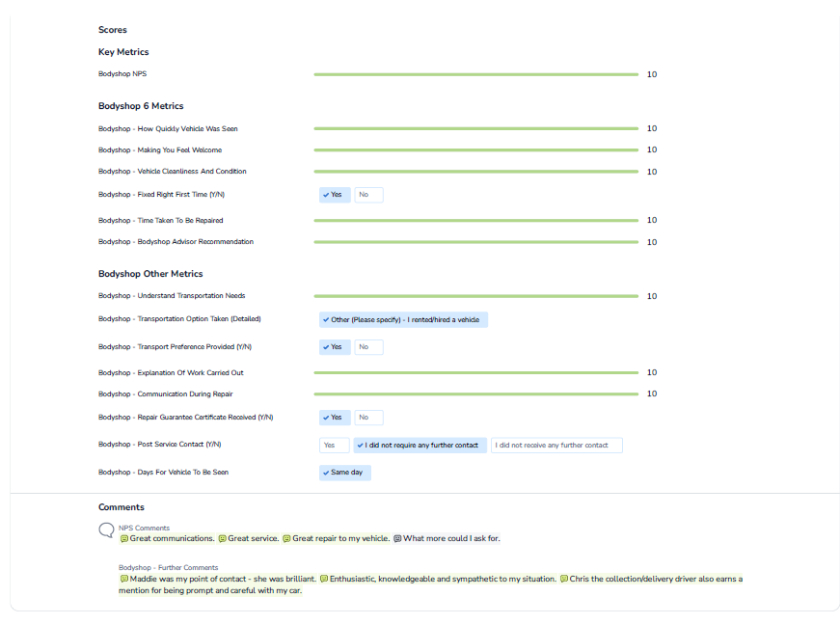Click sentiment icon before 'Great communications'
This screenshot has height=624, width=840.
tap(124, 539)
